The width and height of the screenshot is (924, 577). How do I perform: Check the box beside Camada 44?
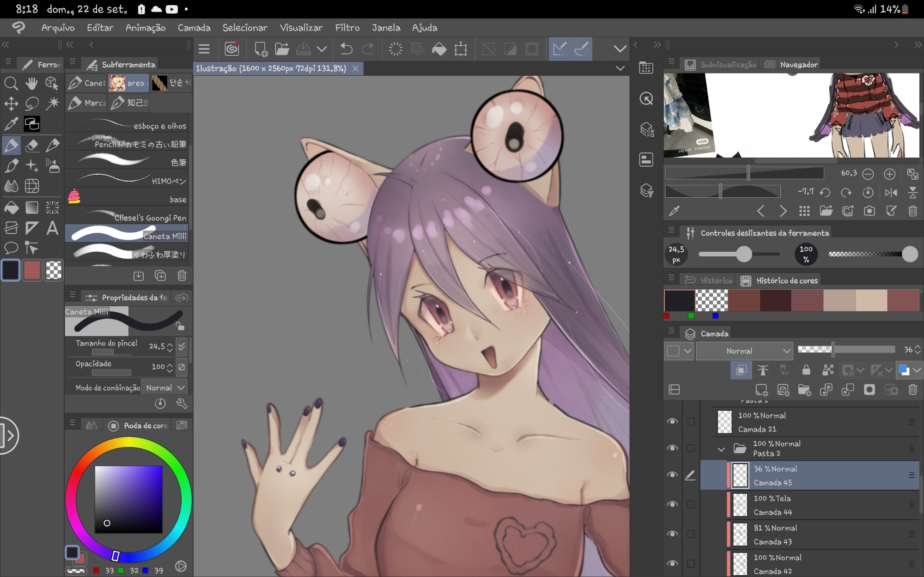[691, 504]
